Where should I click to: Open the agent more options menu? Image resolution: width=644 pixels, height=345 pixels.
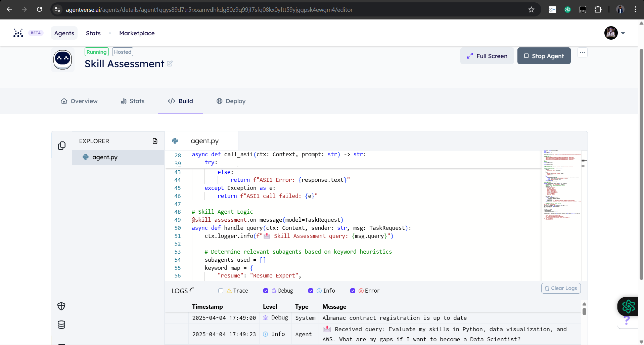pos(582,52)
